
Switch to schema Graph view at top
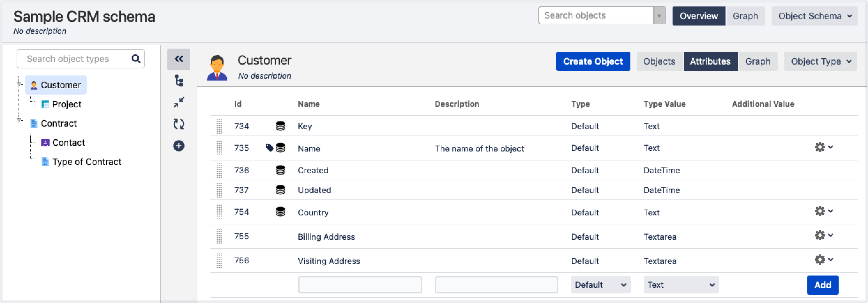coord(745,16)
